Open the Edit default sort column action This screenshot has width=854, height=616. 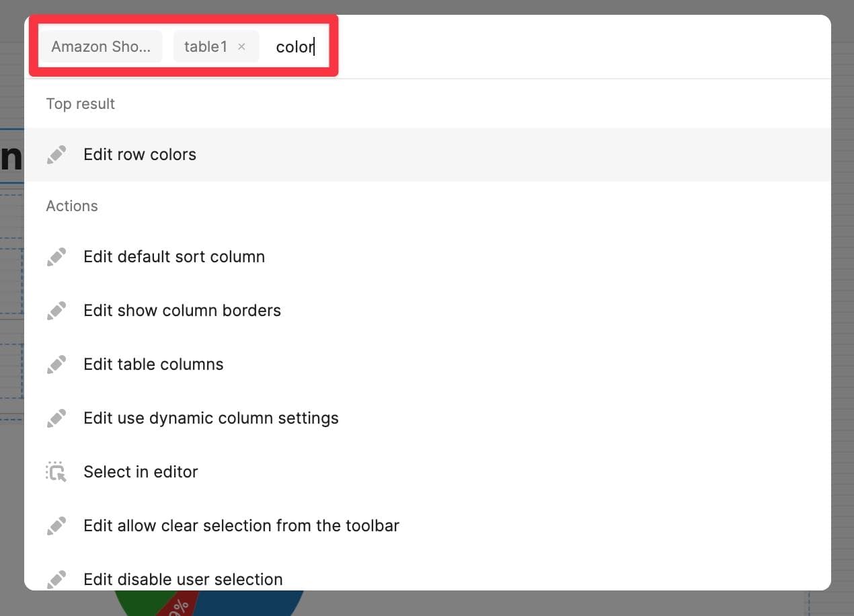pos(174,257)
